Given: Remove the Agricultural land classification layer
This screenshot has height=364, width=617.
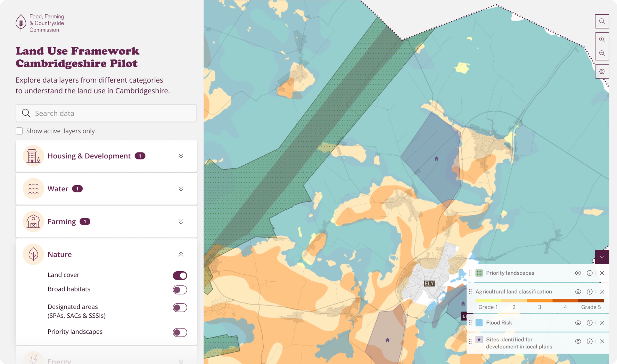Looking at the screenshot, I should (602, 292).
